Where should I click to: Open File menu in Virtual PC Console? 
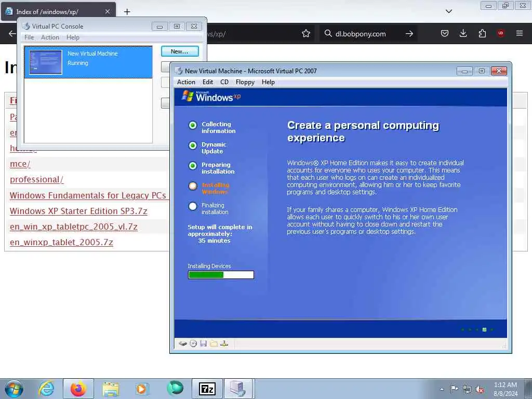[29, 37]
